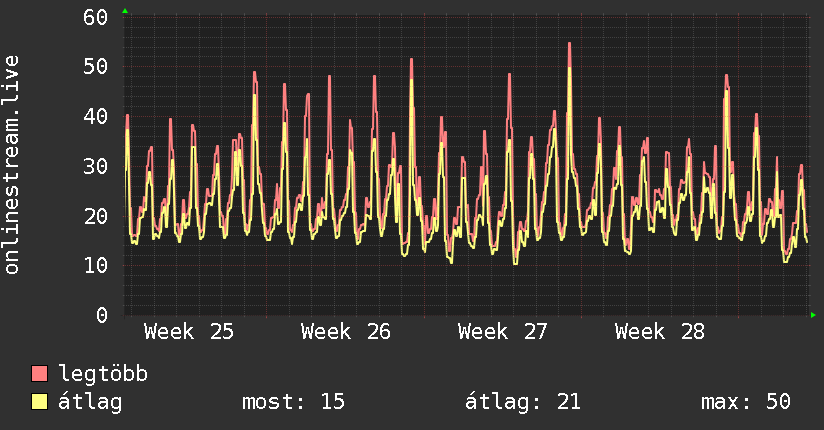Click the green arrow at top of y-axis

click(x=125, y=11)
